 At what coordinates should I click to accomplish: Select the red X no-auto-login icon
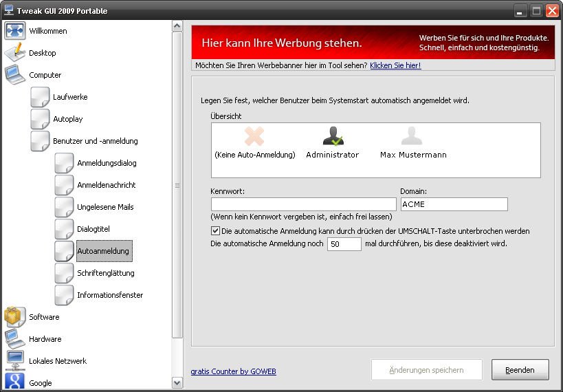pos(254,135)
